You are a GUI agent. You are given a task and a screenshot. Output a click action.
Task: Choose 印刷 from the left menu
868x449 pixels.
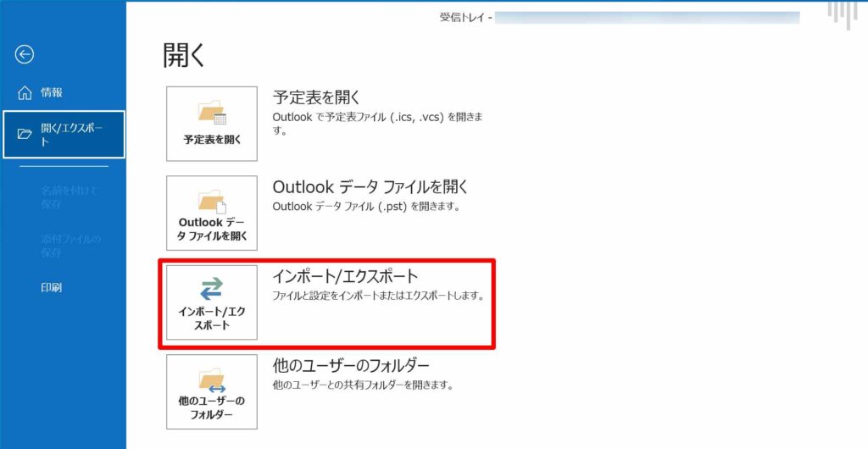click(x=52, y=288)
